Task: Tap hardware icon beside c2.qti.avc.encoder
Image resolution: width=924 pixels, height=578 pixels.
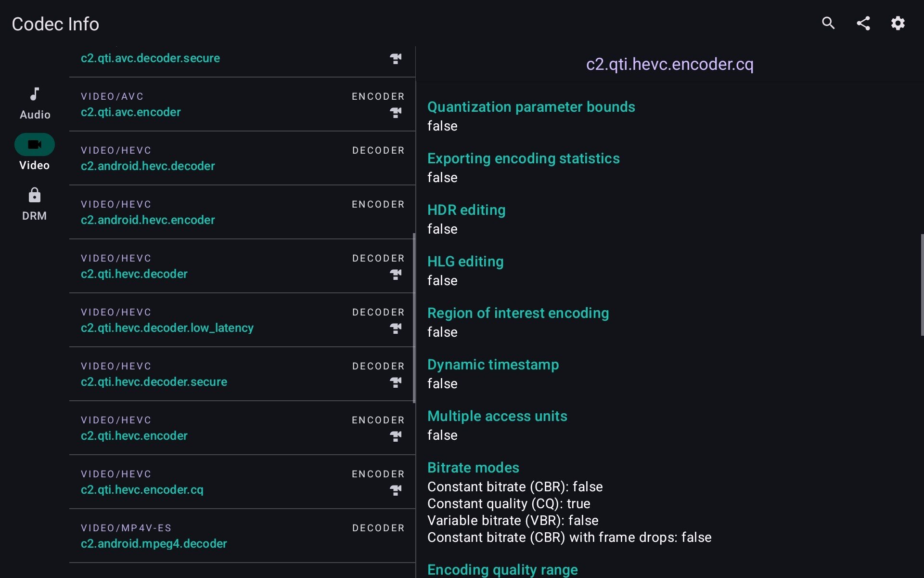Action: tap(396, 113)
